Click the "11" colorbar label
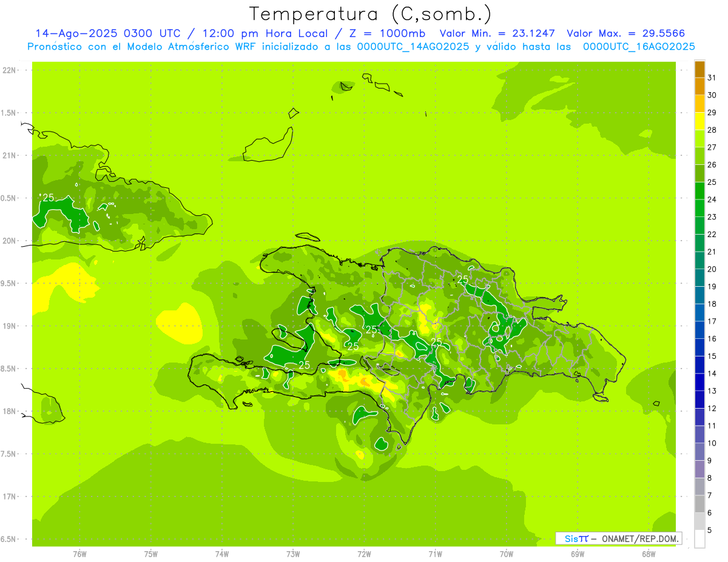Viewport: 728px width, 562px height. (712, 426)
